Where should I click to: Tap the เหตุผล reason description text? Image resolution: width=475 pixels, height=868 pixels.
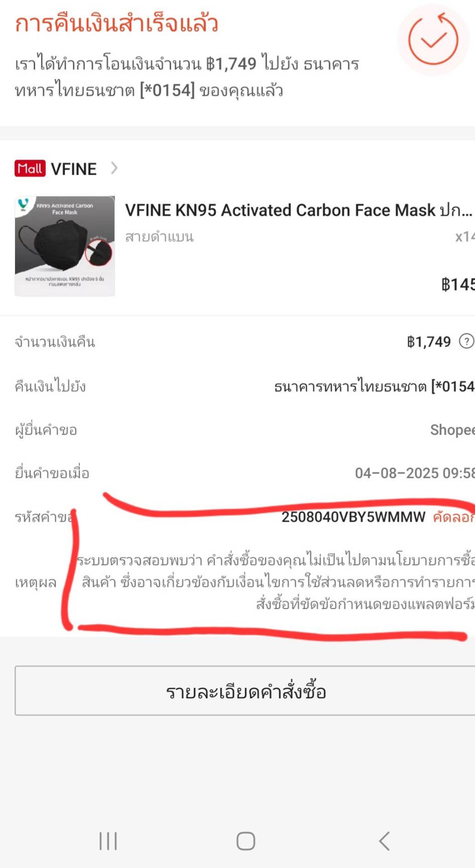pos(275,582)
